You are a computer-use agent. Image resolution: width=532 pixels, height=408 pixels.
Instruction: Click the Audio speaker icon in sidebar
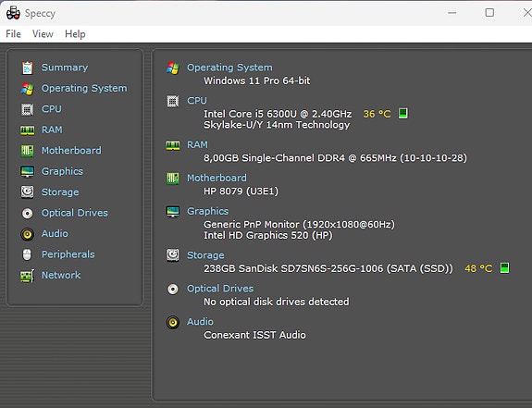pyautogui.click(x=27, y=234)
